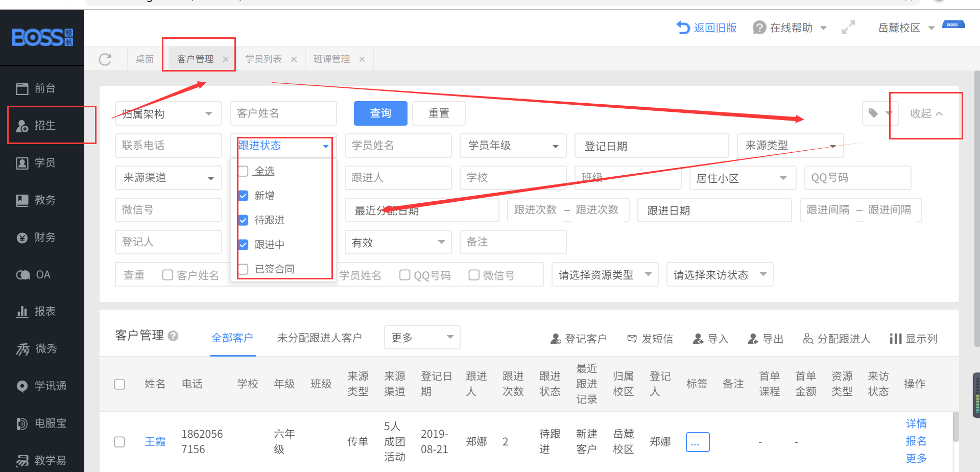The image size is (980, 472).
Task: Check the 查重 客户姓名 checkbox
Action: 168,275
